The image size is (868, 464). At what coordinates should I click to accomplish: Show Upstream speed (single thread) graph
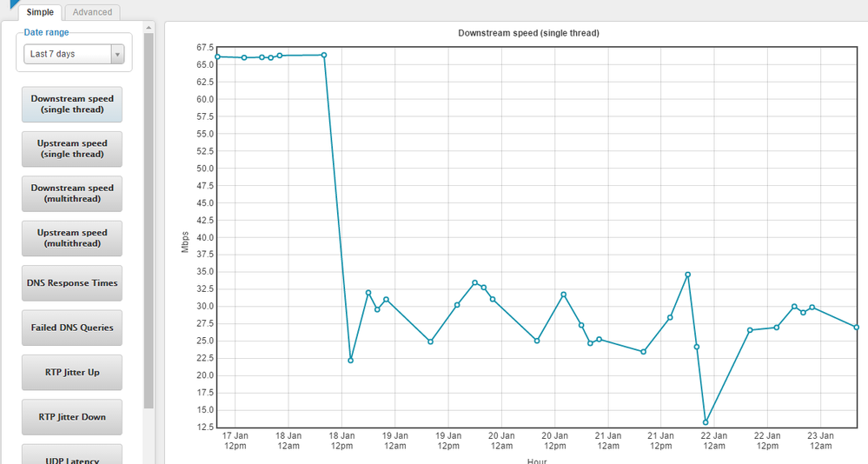pos(72,149)
